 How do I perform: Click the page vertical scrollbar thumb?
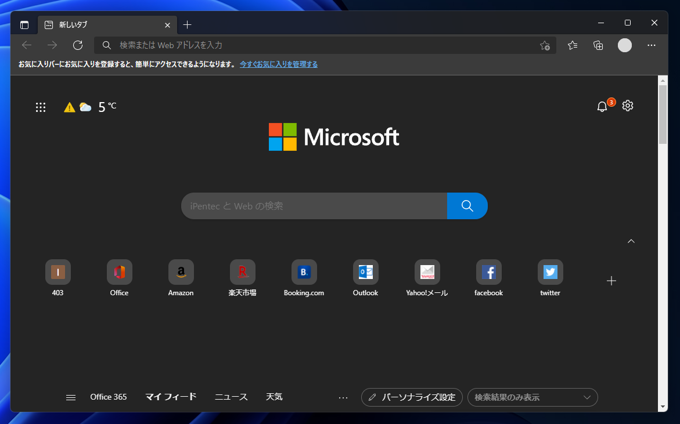(x=662, y=114)
